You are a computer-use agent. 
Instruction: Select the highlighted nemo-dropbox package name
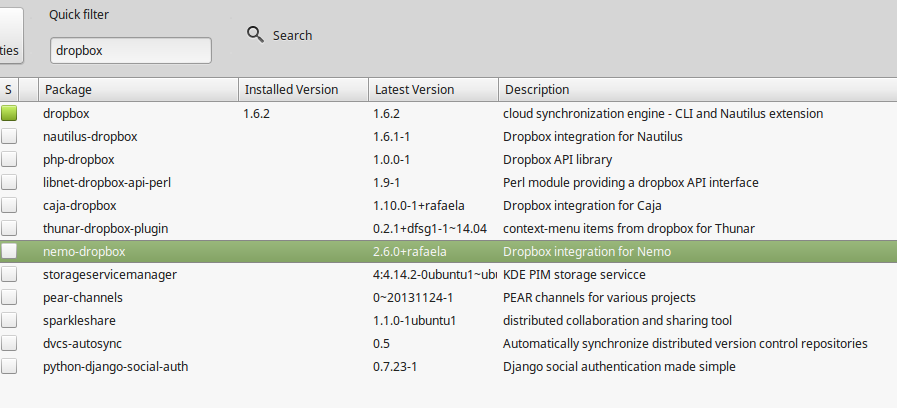84,251
